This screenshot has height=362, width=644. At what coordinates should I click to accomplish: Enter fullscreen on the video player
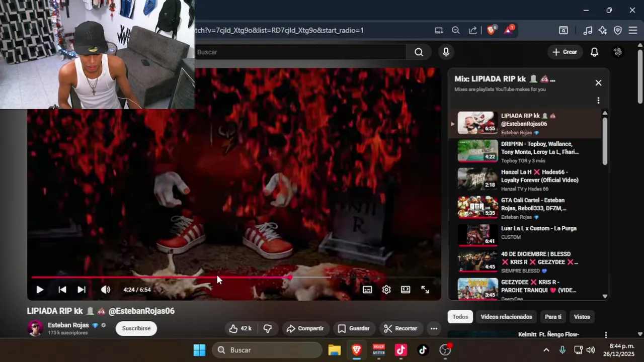click(x=425, y=290)
